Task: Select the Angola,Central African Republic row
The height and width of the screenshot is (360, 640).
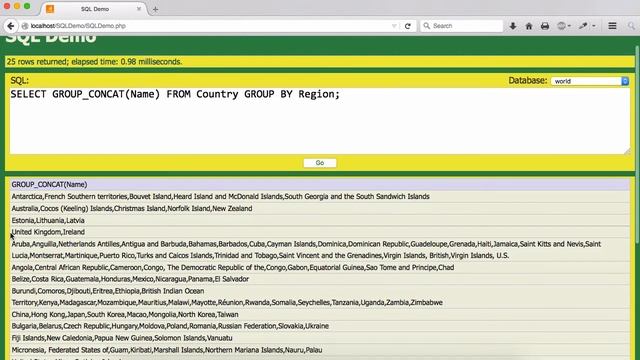Action: point(320,267)
